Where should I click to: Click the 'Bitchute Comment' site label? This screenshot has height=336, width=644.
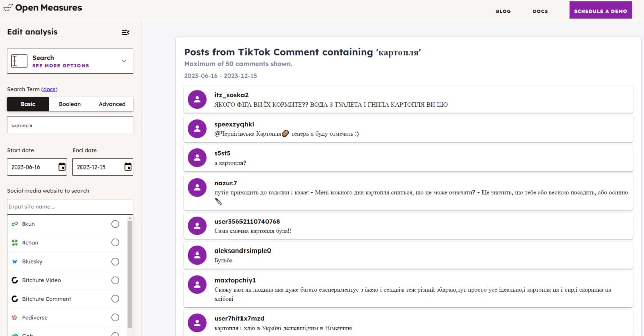[47, 299]
